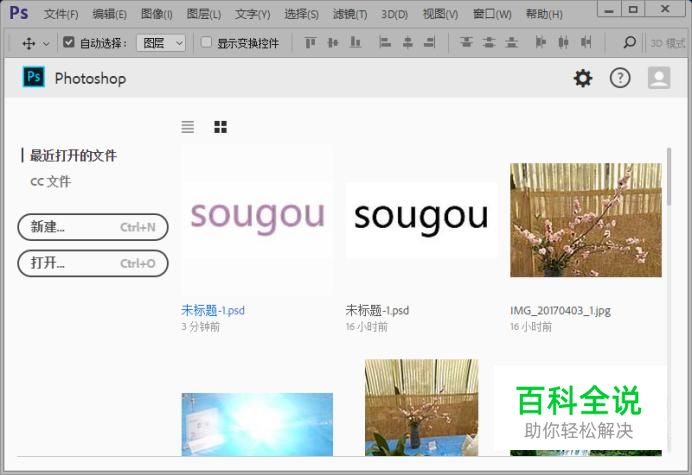Open the help question mark icon
692x475 pixels.
[620, 78]
